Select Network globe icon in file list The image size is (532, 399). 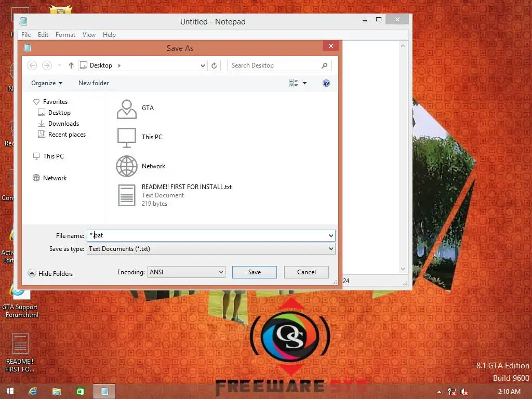click(x=127, y=166)
